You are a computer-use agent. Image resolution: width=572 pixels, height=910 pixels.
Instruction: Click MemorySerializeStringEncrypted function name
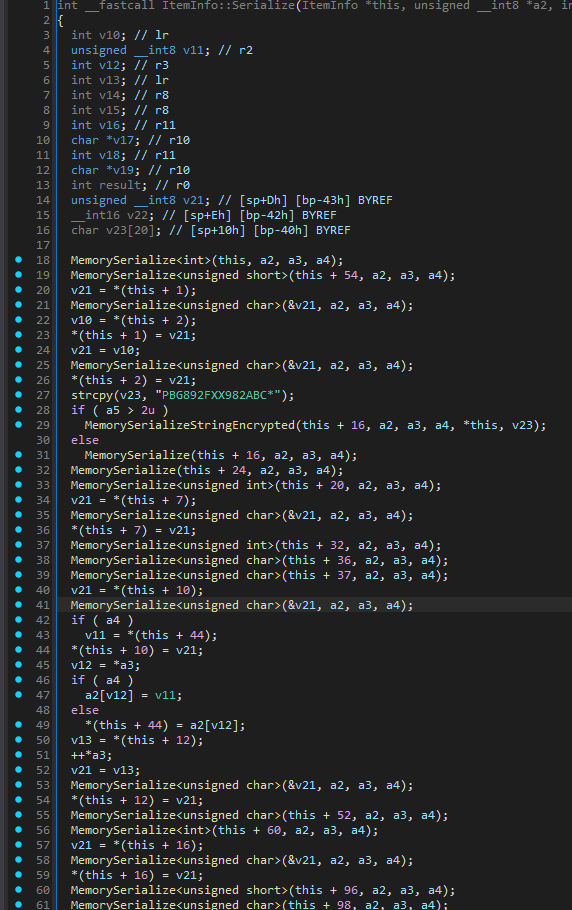[x=190, y=425]
